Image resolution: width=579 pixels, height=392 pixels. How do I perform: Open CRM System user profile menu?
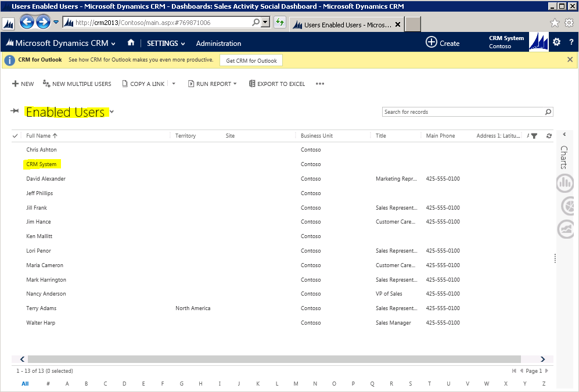click(x=506, y=42)
